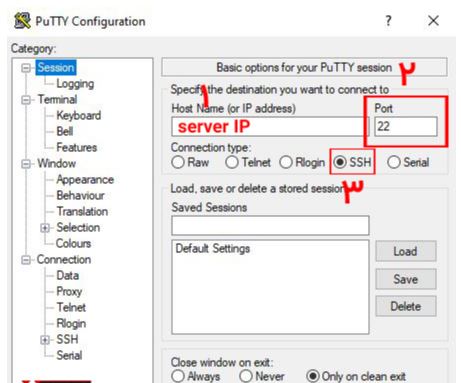The width and height of the screenshot is (461, 383).
Task: Click the Save session button
Action: pyautogui.click(x=406, y=279)
